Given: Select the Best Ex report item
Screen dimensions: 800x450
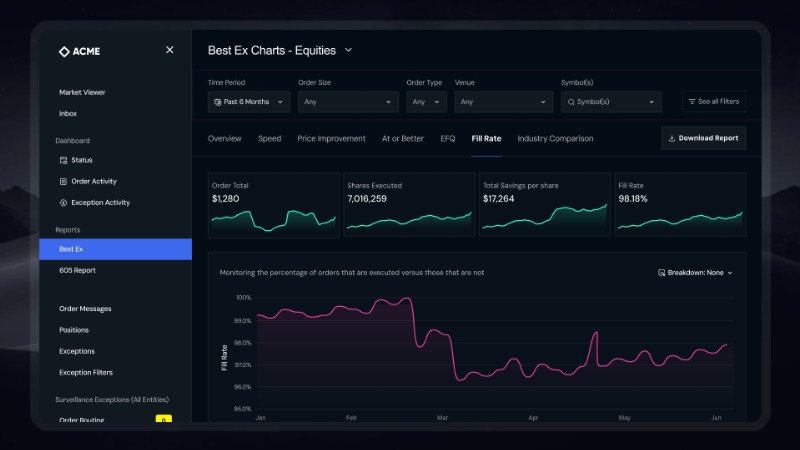Looking at the screenshot, I should click(x=115, y=249).
